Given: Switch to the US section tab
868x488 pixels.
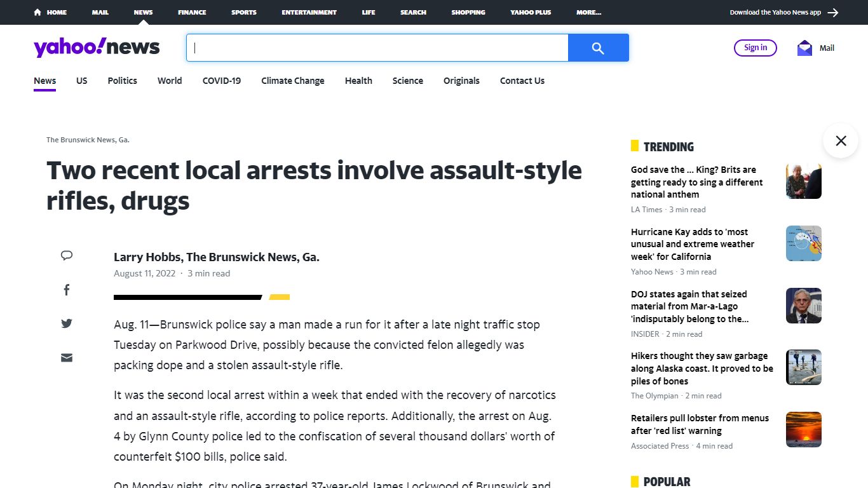Looking at the screenshot, I should 82,81.
